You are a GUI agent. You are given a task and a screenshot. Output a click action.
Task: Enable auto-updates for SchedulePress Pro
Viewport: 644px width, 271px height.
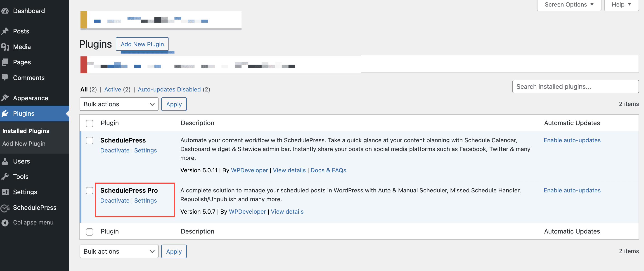point(572,191)
